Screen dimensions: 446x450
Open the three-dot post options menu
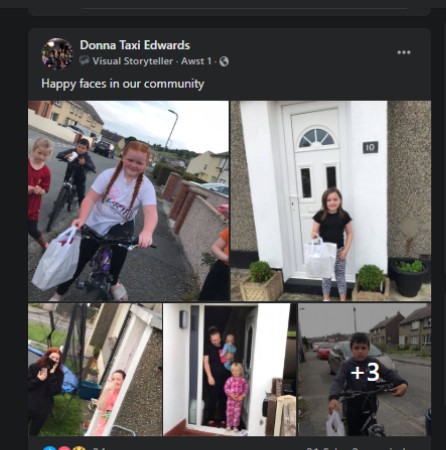tap(404, 52)
